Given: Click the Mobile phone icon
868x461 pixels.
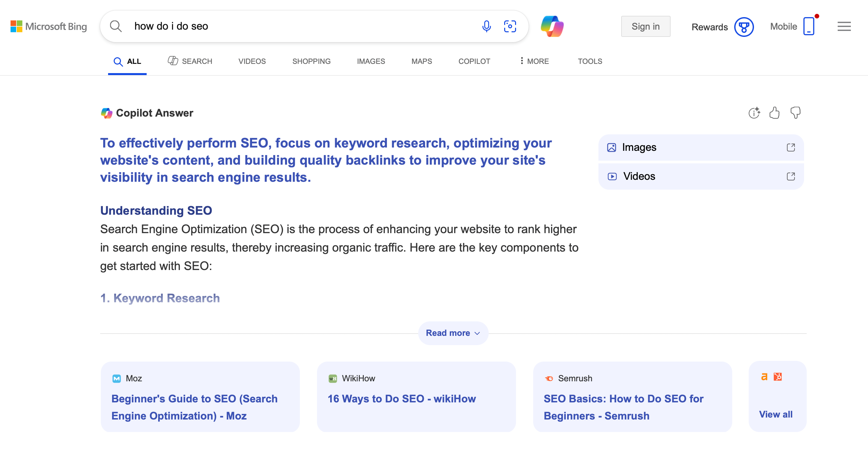Looking at the screenshot, I should [808, 26].
